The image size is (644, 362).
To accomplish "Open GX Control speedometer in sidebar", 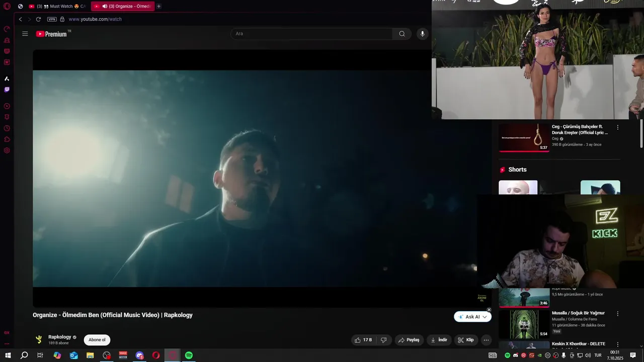I will [7, 29].
